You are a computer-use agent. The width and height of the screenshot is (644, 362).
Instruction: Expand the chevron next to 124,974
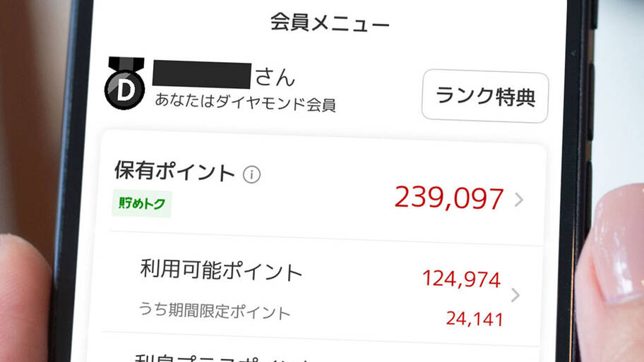(515, 295)
